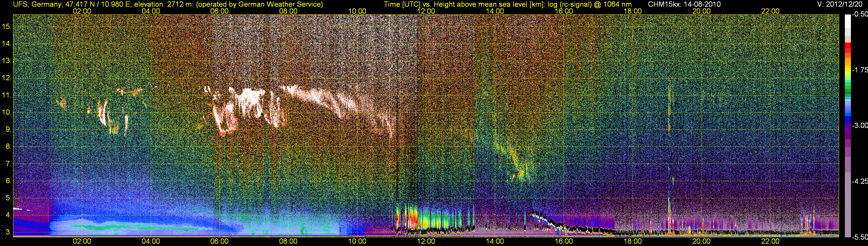Click the 9. km height axis label
The image size is (868, 246).
click(8, 129)
